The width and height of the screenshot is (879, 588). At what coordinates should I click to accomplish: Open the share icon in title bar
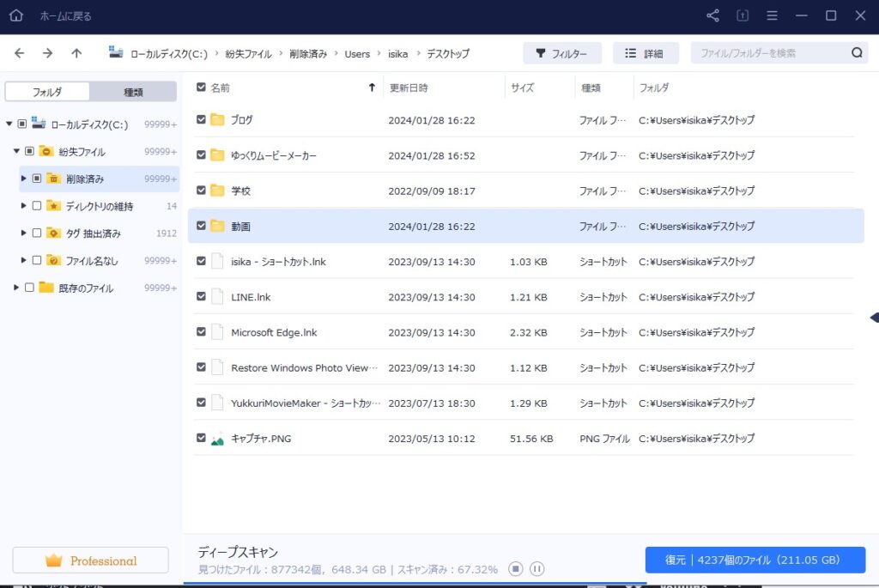712,15
